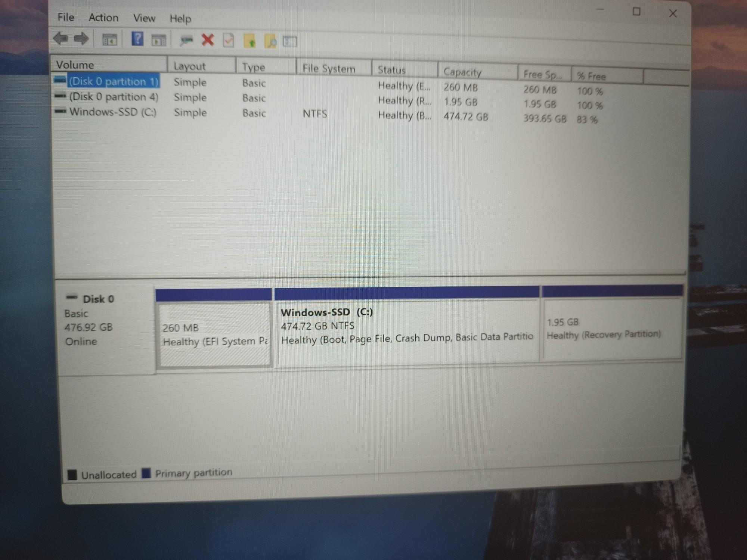
Task: Click the drive connect toolbar icon
Action: [x=186, y=40]
